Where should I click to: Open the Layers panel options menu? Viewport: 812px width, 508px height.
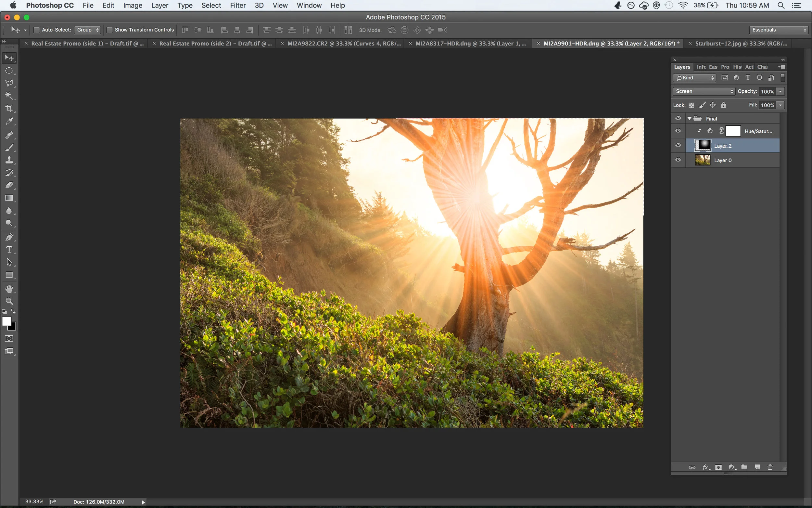click(781, 67)
